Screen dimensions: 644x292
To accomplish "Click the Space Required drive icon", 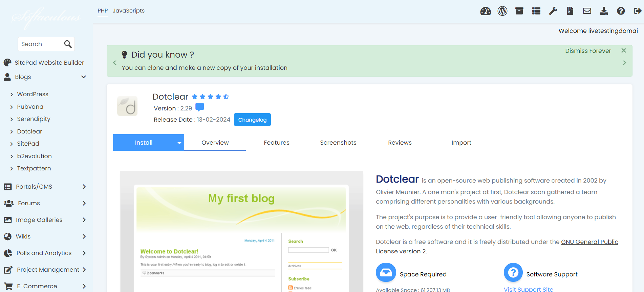I will tap(386, 272).
